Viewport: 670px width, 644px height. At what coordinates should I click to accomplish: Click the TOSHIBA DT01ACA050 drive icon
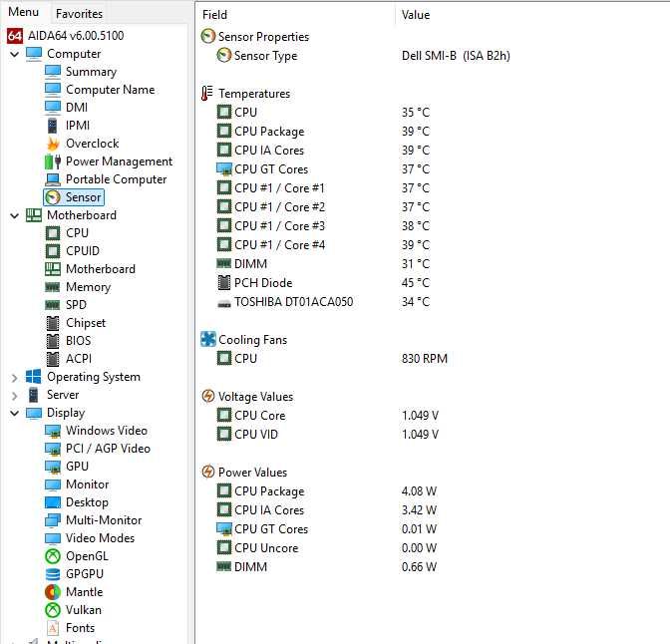tap(224, 303)
